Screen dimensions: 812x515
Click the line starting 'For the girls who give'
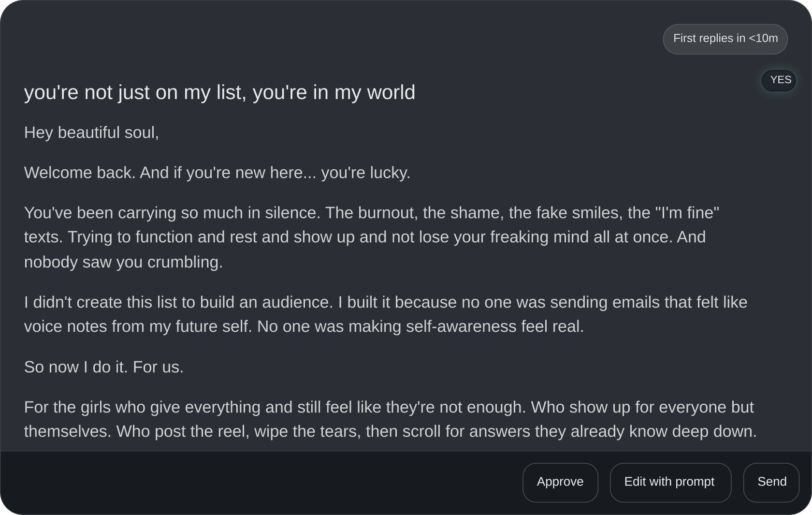[x=388, y=407]
